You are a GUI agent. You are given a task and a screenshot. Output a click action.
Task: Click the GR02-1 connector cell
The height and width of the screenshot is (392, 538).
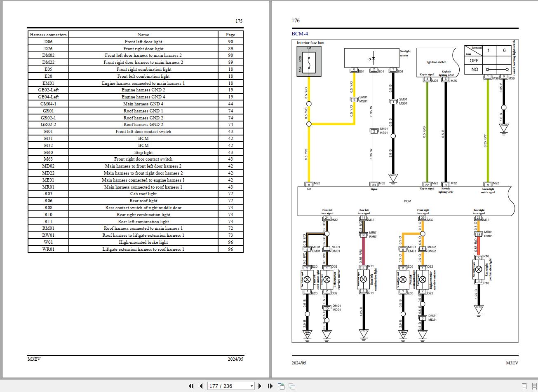point(48,118)
